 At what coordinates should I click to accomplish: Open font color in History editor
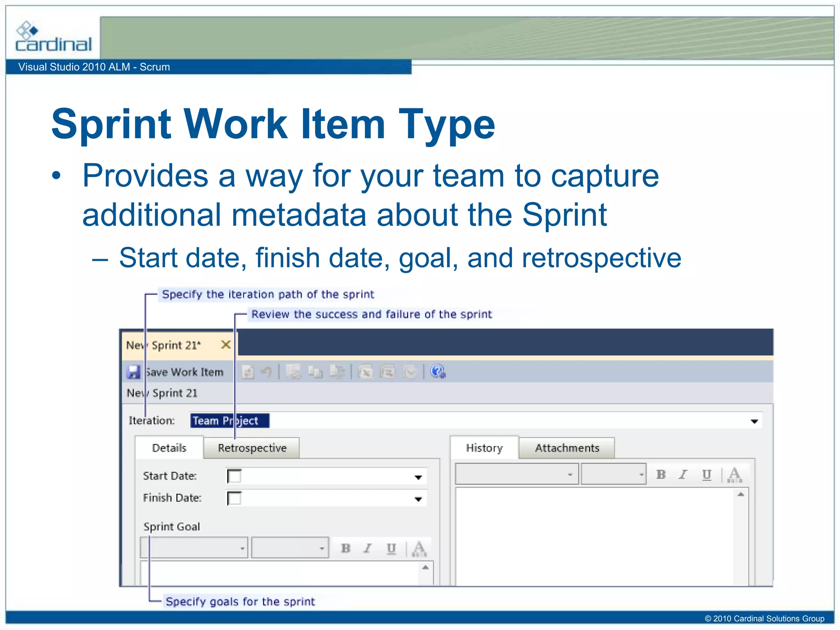pos(734,475)
